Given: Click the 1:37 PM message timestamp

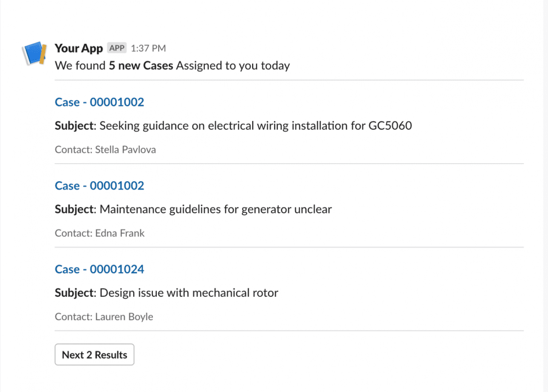Looking at the screenshot, I should point(148,49).
